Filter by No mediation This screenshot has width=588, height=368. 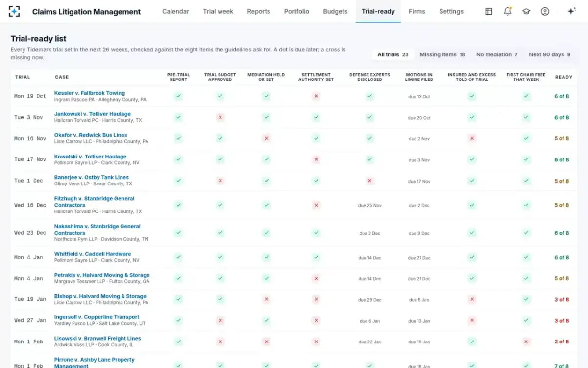click(x=497, y=54)
